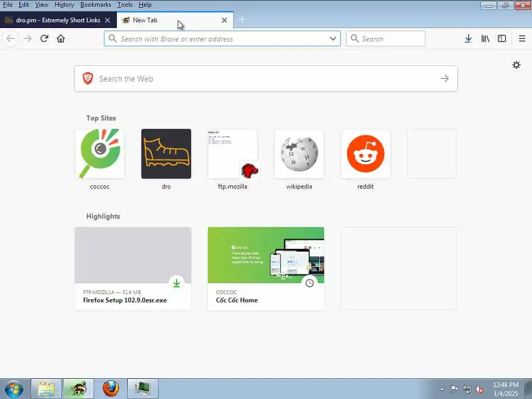Close the New Tab tab
This screenshot has height=399, width=532.
pyautogui.click(x=224, y=20)
